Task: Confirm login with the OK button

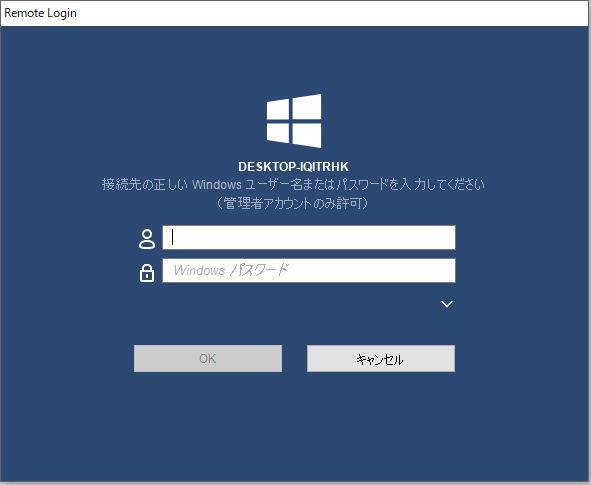Action: (x=208, y=358)
